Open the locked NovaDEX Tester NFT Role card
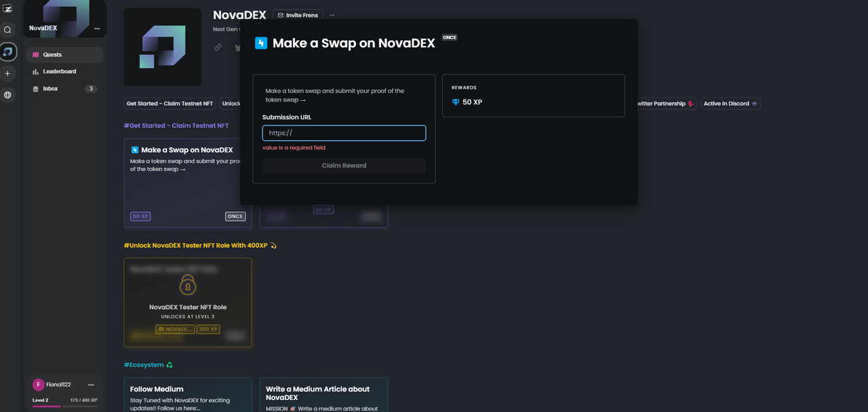The height and width of the screenshot is (412, 868). point(188,302)
